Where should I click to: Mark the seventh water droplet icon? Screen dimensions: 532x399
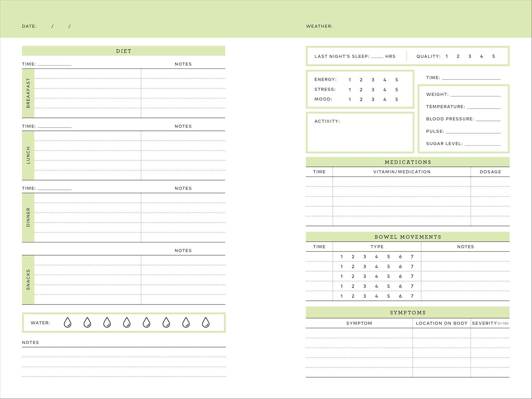pos(186,322)
